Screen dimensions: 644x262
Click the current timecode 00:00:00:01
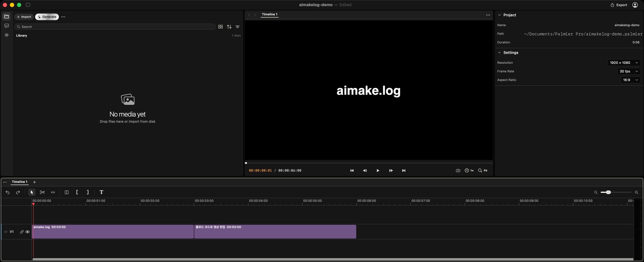[x=260, y=171]
